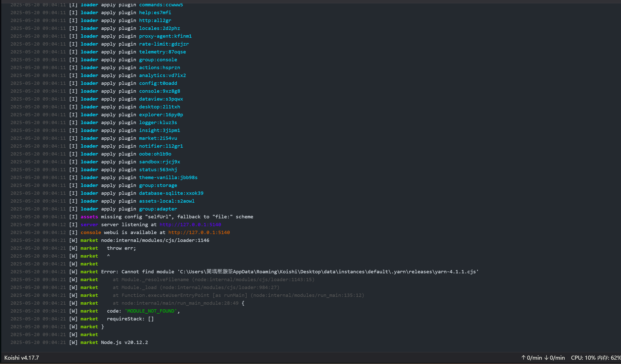Select the green 'MODULE_NOT_FOUND' code value
The image size is (621, 364).
click(151, 311)
